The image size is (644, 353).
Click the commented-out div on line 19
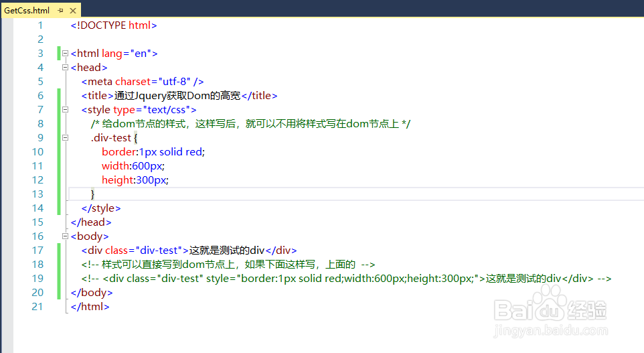(346, 279)
